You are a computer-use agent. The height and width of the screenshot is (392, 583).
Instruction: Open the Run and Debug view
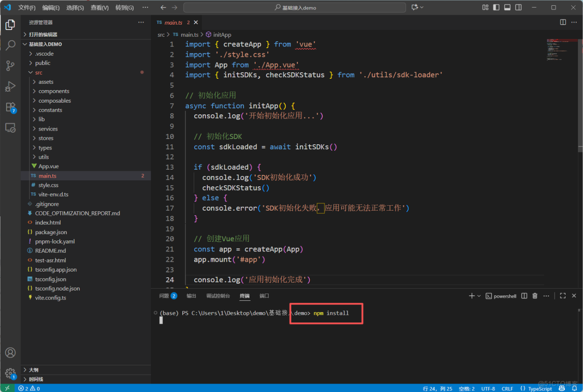coord(10,87)
